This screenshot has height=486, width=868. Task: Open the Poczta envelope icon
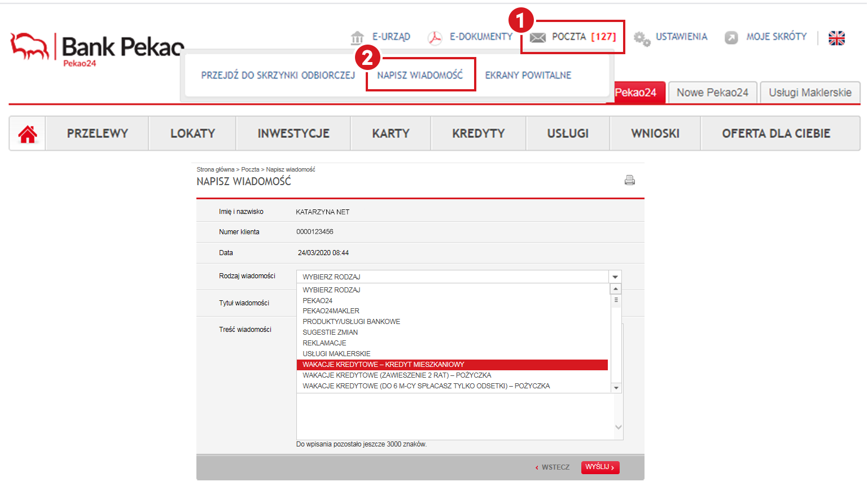pos(538,38)
